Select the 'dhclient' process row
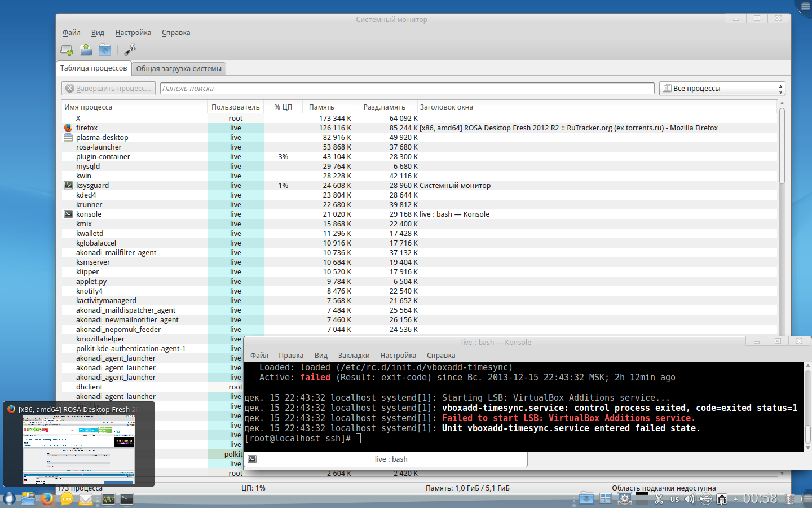The image size is (812, 508). click(152, 387)
